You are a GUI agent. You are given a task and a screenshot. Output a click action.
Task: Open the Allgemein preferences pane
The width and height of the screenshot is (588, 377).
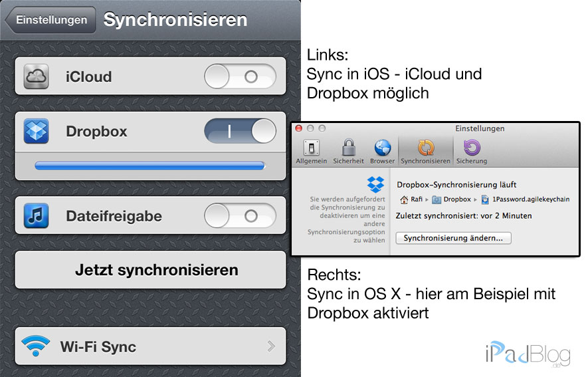click(x=312, y=152)
